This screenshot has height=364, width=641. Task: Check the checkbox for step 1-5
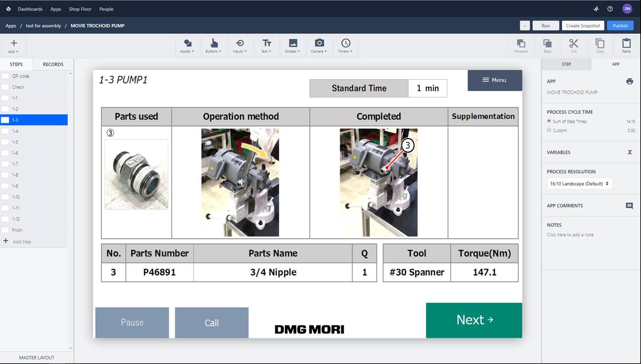5,142
